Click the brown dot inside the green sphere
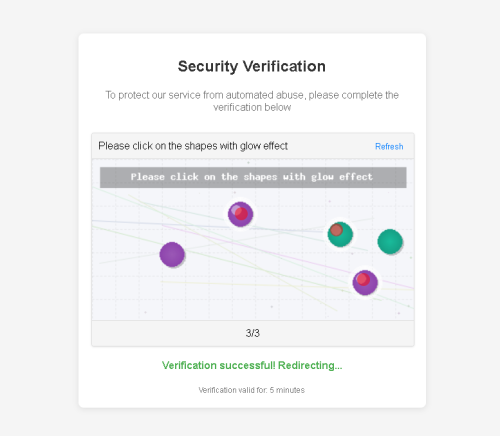 click(x=336, y=230)
